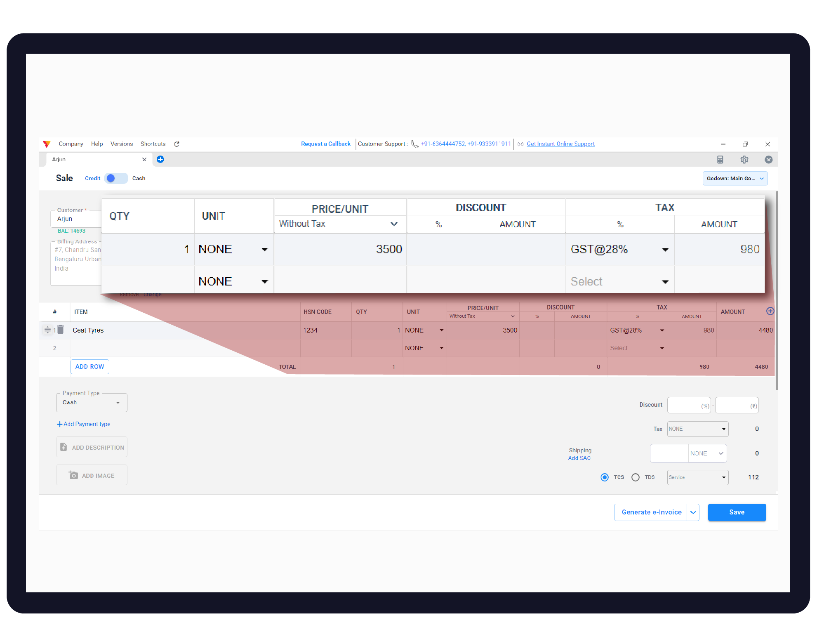817x644 pixels.
Task: Open the Godown: Main Godown dropdown
Action: pos(735,179)
